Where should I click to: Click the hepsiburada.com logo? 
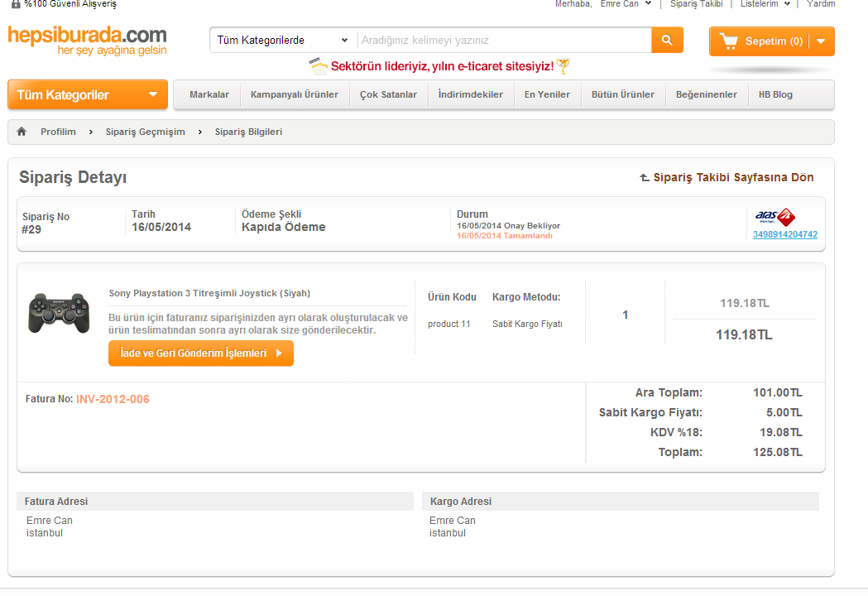coord(88,40)
